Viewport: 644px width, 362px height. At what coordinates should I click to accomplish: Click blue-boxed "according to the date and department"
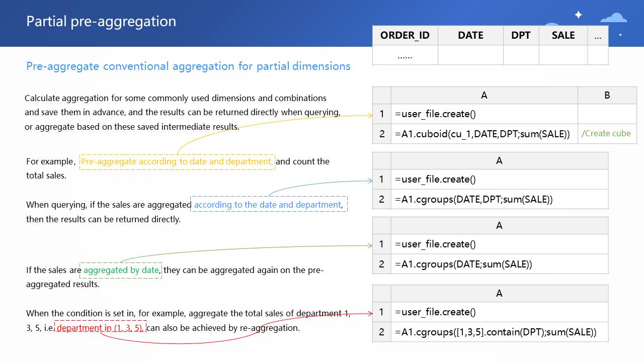pos(268,205)
